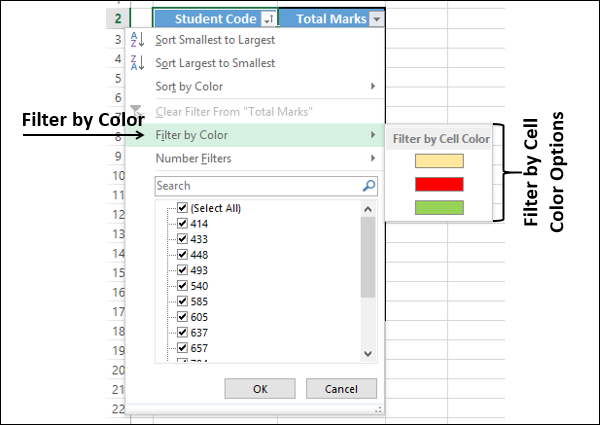This screenshot has width=600, height=425.
Task: Filter by the red cell color
Action: tap(440, 184)
